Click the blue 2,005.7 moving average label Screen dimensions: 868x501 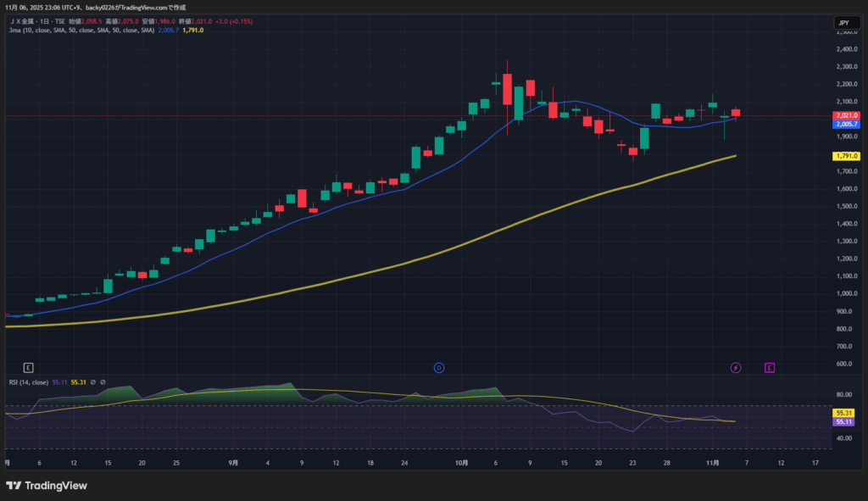(x=847, y=124)
